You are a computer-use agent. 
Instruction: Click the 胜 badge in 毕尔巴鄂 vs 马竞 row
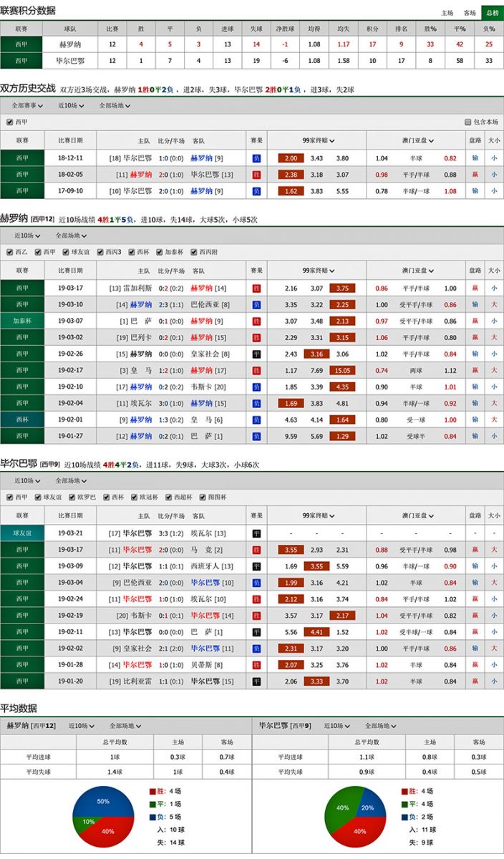[x=256, y=550]
